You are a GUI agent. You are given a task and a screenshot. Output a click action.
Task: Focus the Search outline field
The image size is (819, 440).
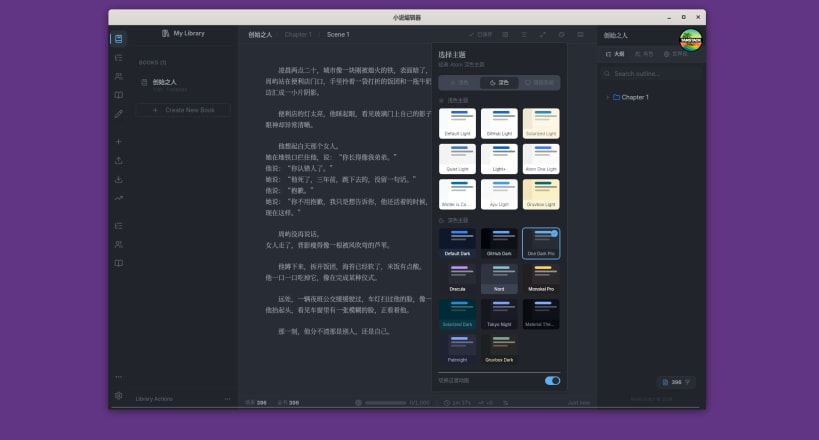point(650,74)
